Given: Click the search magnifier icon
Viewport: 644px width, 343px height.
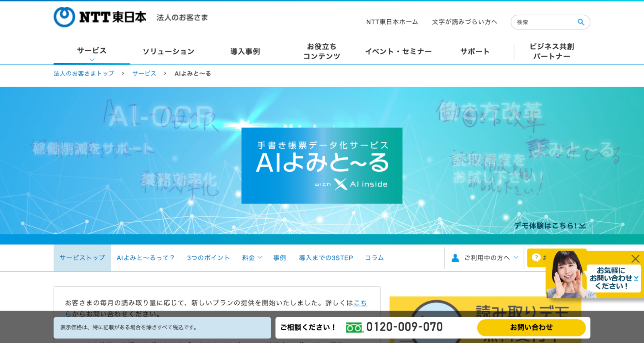Looking at the screenshot, I should [x=581, y=22].
